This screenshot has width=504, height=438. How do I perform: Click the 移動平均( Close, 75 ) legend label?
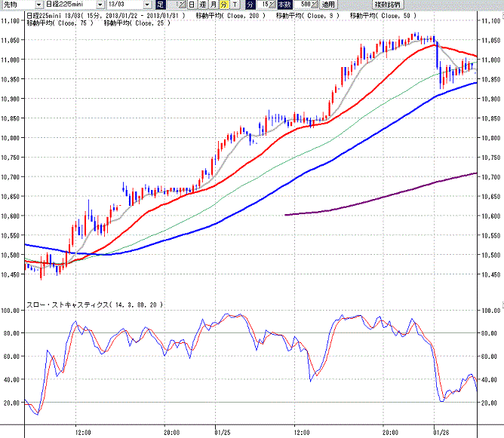[60, 23]
